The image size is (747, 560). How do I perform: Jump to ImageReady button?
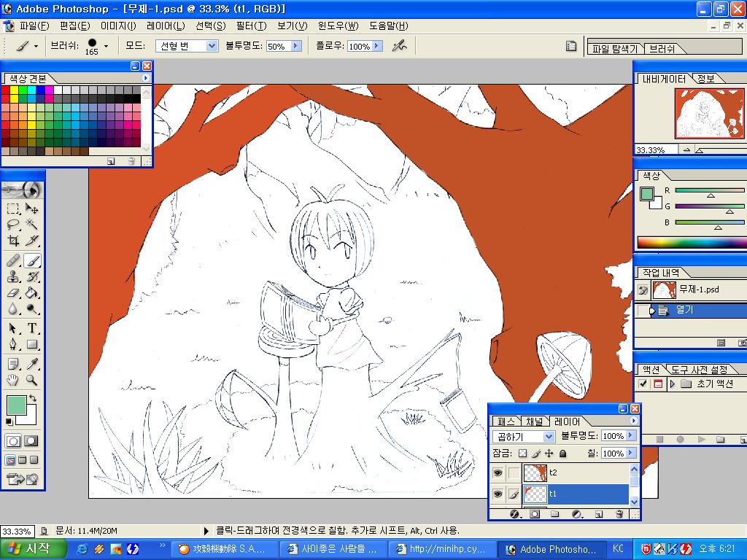23,479
